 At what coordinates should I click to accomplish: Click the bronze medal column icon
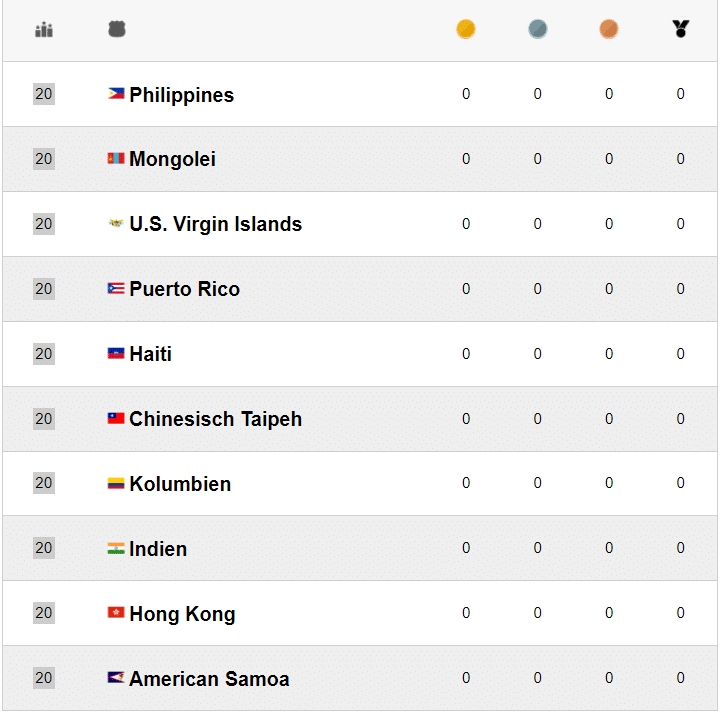609,30
